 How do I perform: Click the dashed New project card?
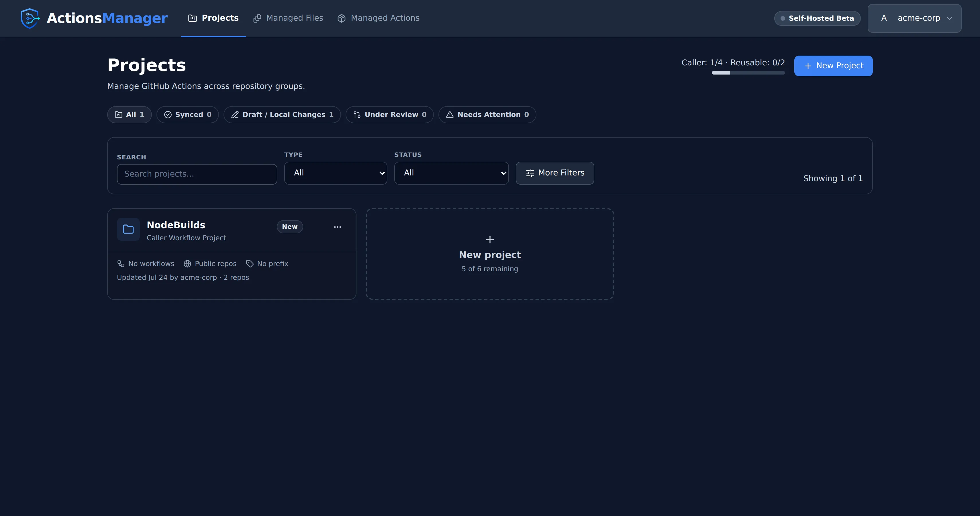(x=490, y=254)
